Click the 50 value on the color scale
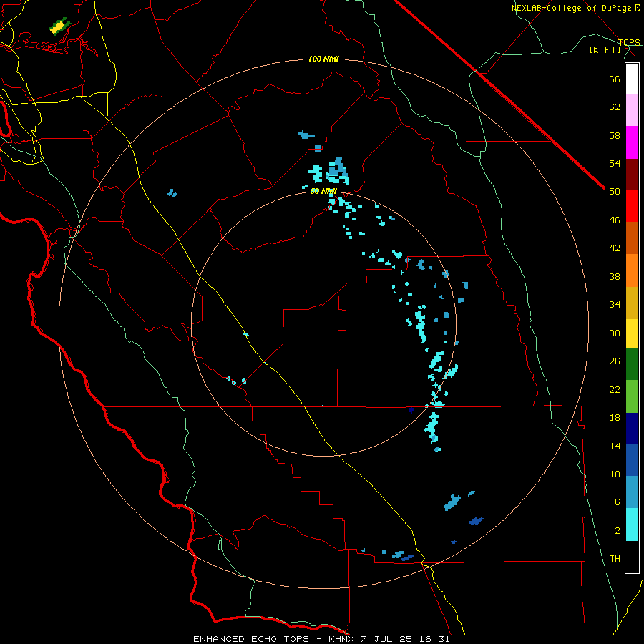The width and height of the screenshot is (644, 644). (615, 192)
